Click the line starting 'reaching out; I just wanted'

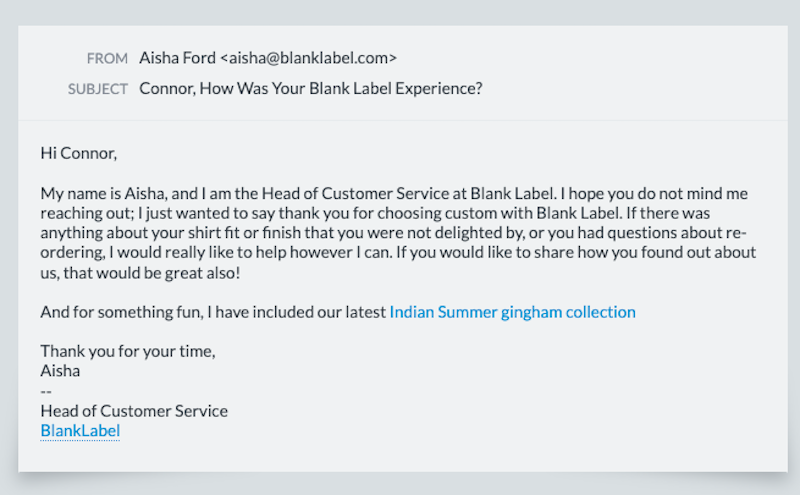[x=375, y=213]
